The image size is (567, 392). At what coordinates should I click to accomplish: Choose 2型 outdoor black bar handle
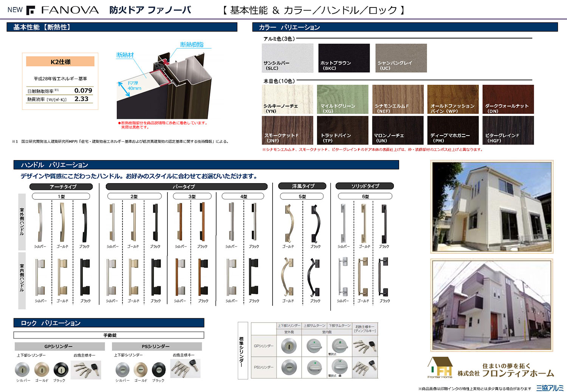point(155,223)
